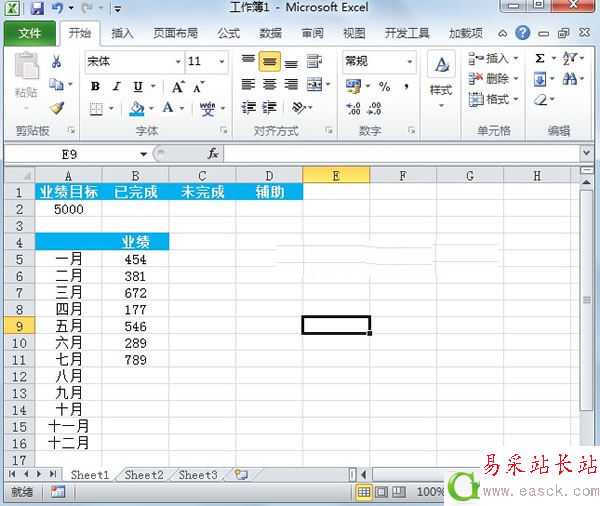This screenshot has height=506, width=600.
Task: Click the Cut scissors icon
Action: [56, 61]
